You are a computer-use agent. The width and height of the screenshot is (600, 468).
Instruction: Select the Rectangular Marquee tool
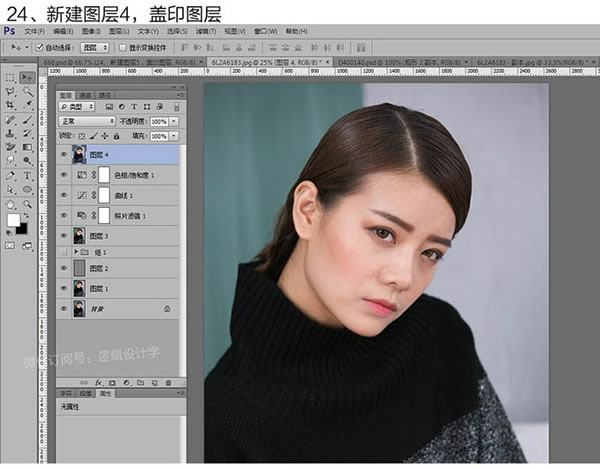pyautogui.click(x=10, y=78)
